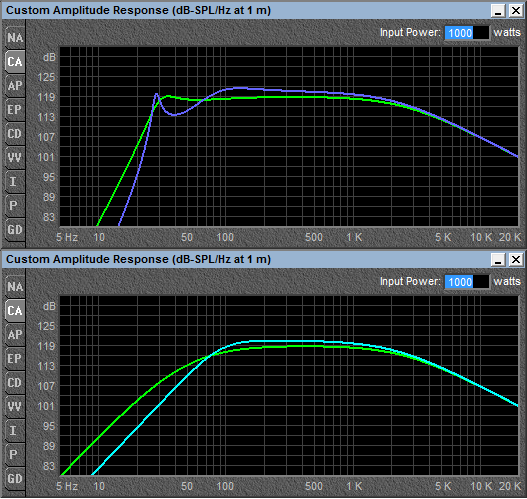This screenshot has height=499, width=527.
Task: Click the "Input Power:" label in top window
Action: 410,32
